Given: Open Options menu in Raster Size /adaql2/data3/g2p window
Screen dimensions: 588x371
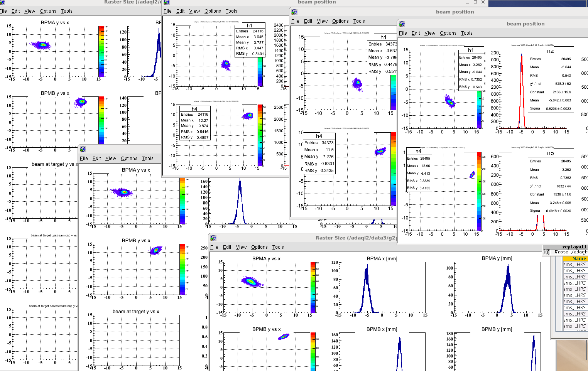Looking at the screenshot, I should (259, 247).
